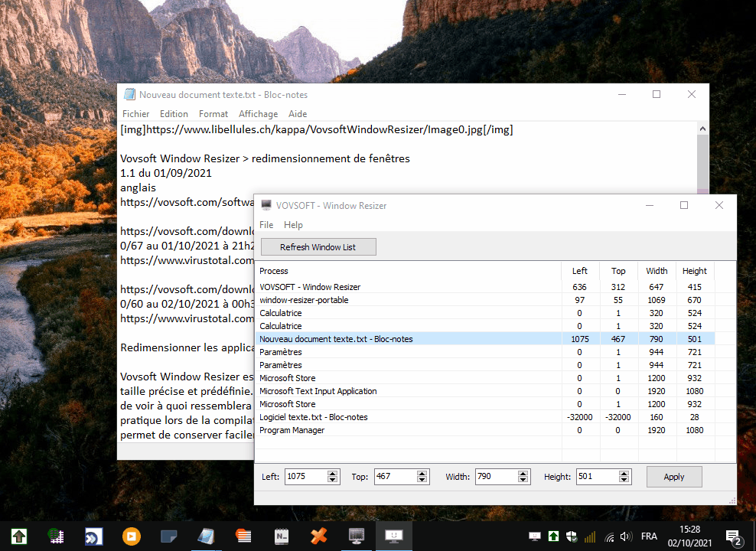Increase the Width value with the up arrow
This screenshot has width=756, height=551.
point(523,474)
